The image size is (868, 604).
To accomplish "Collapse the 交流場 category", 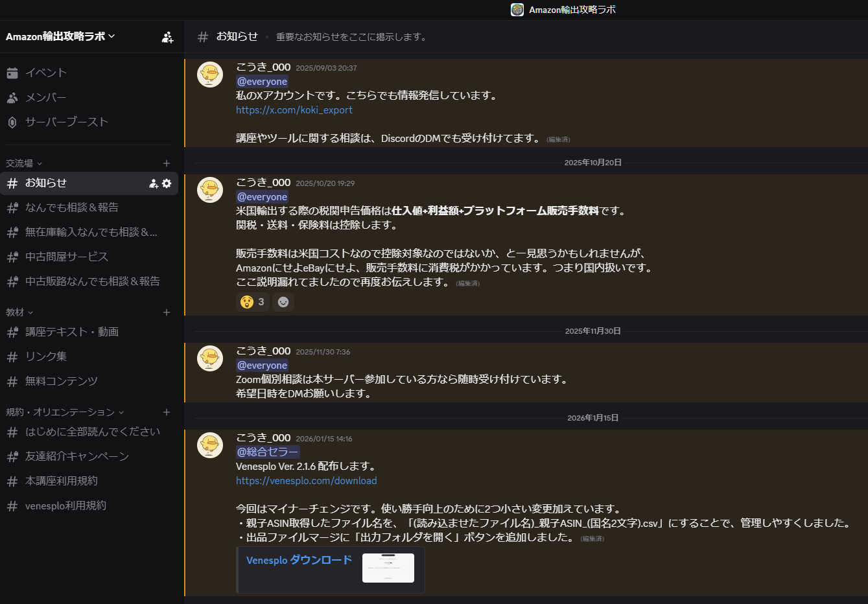I will pyautogui.click(x=24, y=163).
